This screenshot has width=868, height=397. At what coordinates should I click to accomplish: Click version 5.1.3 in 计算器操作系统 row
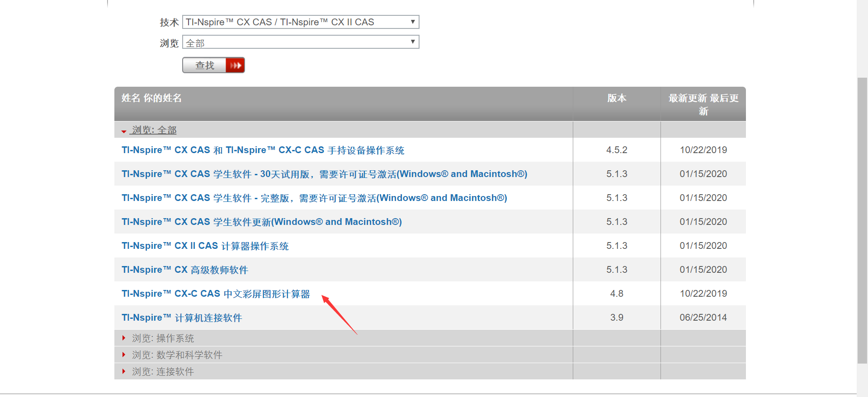617,246
